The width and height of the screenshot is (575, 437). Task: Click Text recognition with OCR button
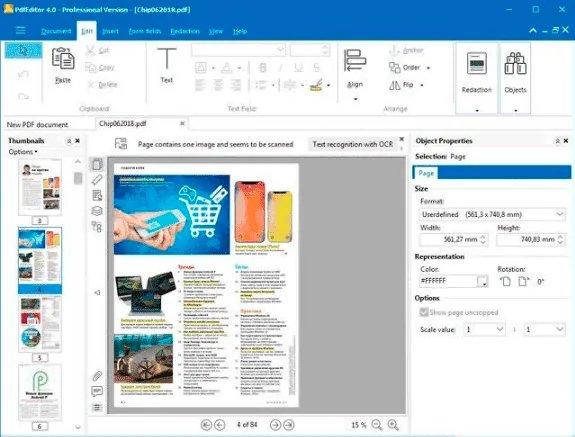tap(352, 144)
